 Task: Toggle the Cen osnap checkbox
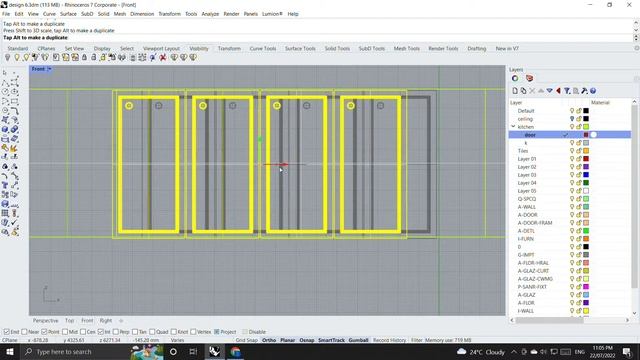(x=83, y=332)
